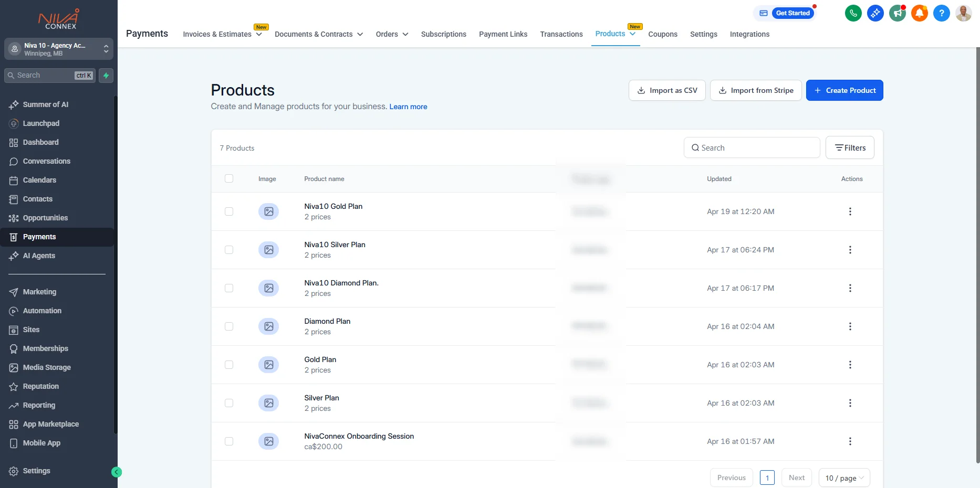Select checkbox for Diamond Plan row
The height and width of the screenshot is (488, 980).
point(229,326)
